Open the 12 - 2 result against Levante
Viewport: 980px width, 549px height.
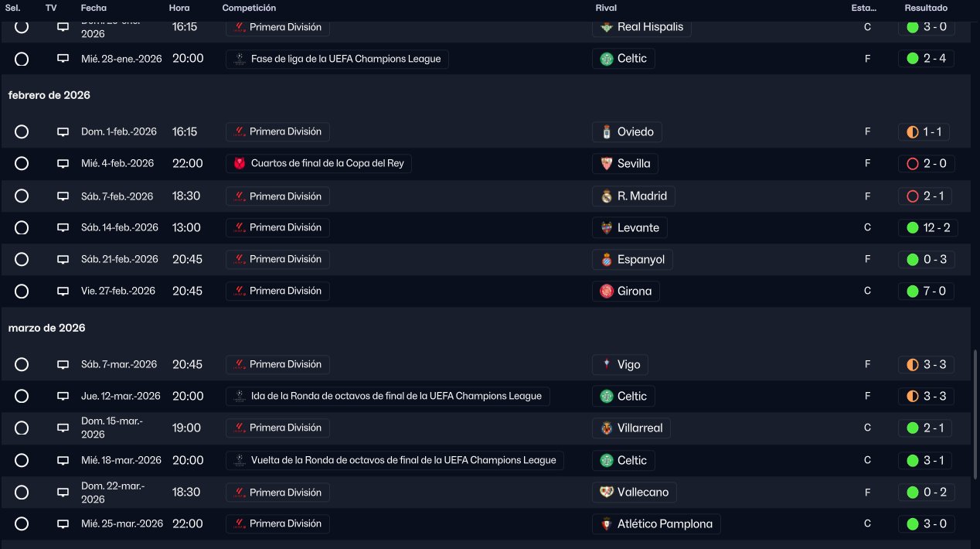point(927,228)
